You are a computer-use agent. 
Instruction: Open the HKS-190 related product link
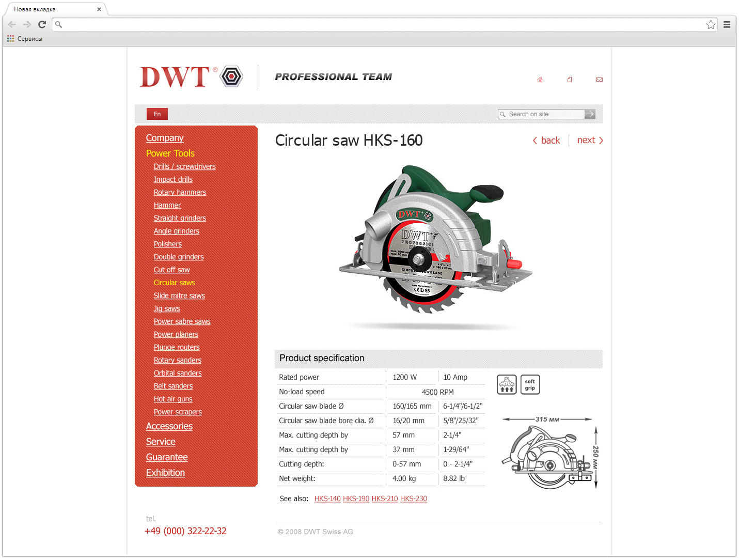[x=356, y=499]
